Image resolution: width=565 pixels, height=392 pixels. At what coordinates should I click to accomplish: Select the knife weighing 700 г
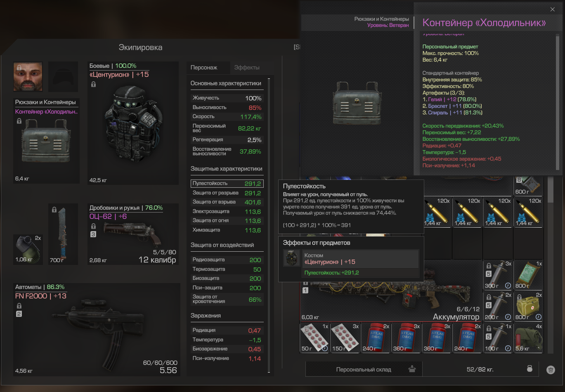[x=63, y=234]
